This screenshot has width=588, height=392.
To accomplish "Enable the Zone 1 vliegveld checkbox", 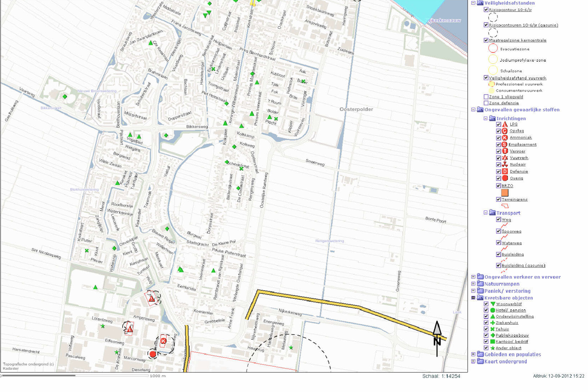I will 486,97.
